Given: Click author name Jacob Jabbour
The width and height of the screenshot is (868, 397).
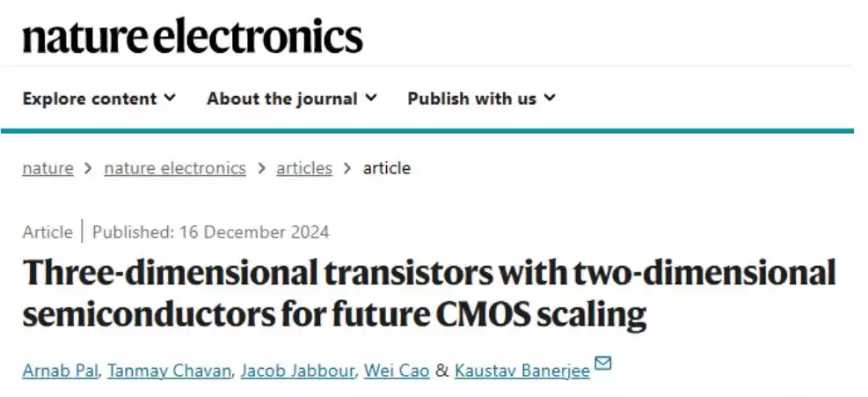Looking at the screenshot, I should pyautogui.click(x=295, y=371).
